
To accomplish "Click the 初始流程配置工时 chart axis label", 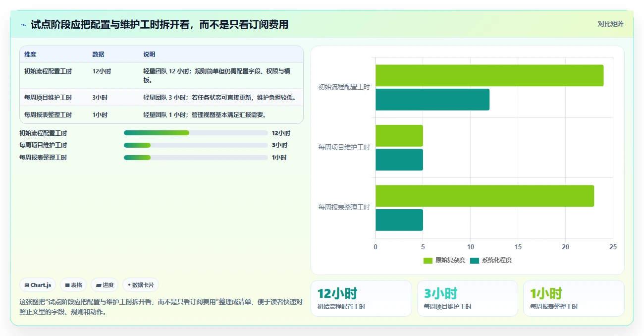I will (344, 87).
